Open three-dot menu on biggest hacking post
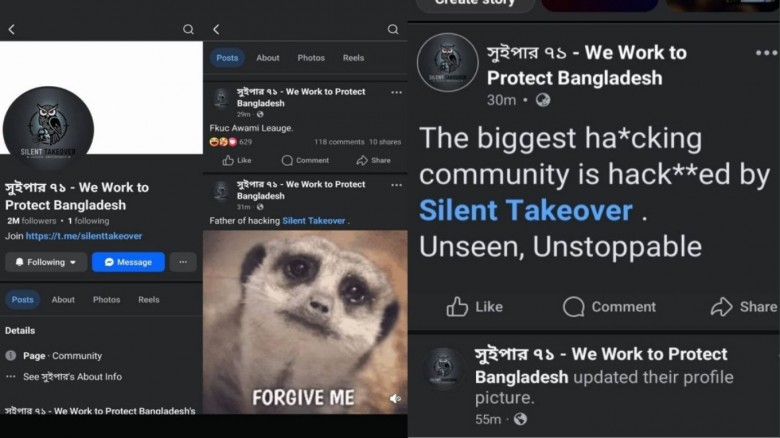 click(766, 53)
